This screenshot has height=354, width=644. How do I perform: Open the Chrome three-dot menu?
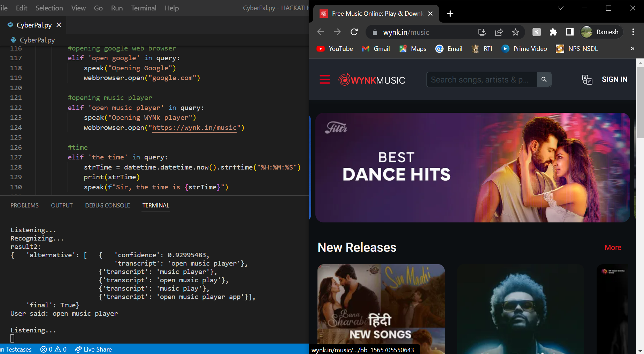tap(633, 32)
